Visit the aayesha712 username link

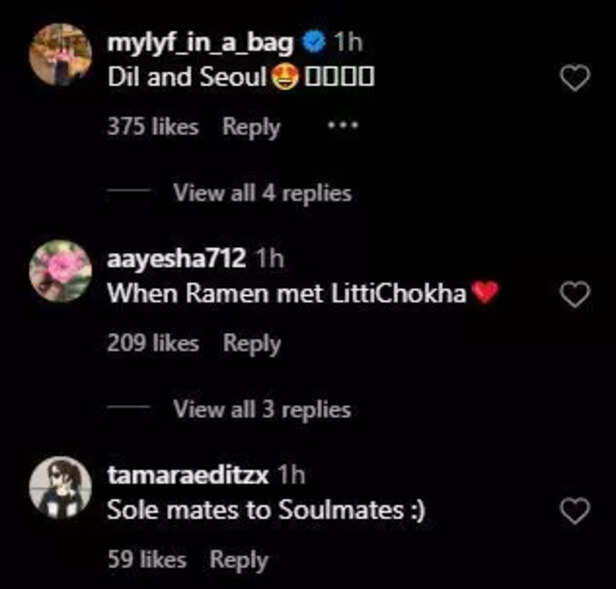(176, 259)
